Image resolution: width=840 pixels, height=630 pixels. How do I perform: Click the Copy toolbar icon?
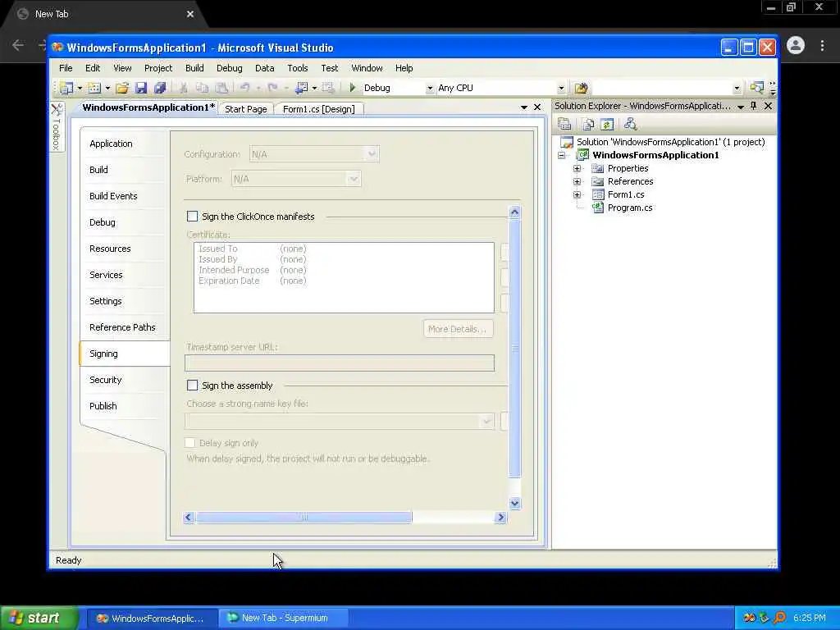pos(202,88)
